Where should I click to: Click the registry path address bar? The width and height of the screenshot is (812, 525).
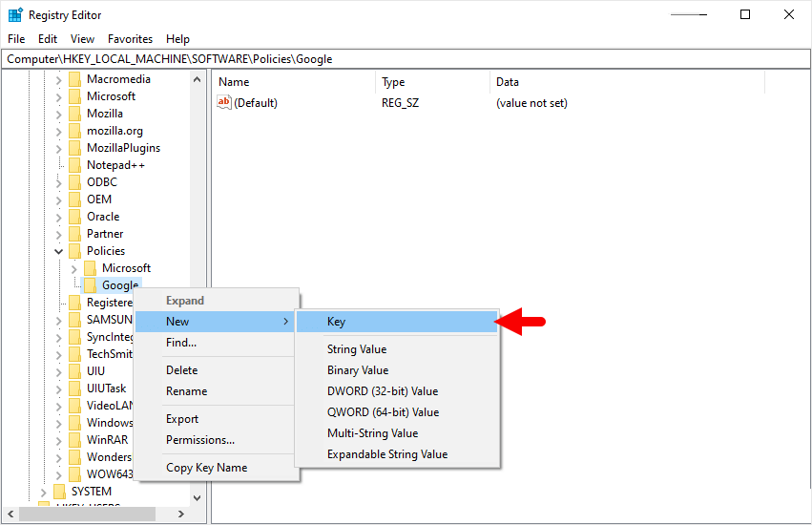coord(406,59)
